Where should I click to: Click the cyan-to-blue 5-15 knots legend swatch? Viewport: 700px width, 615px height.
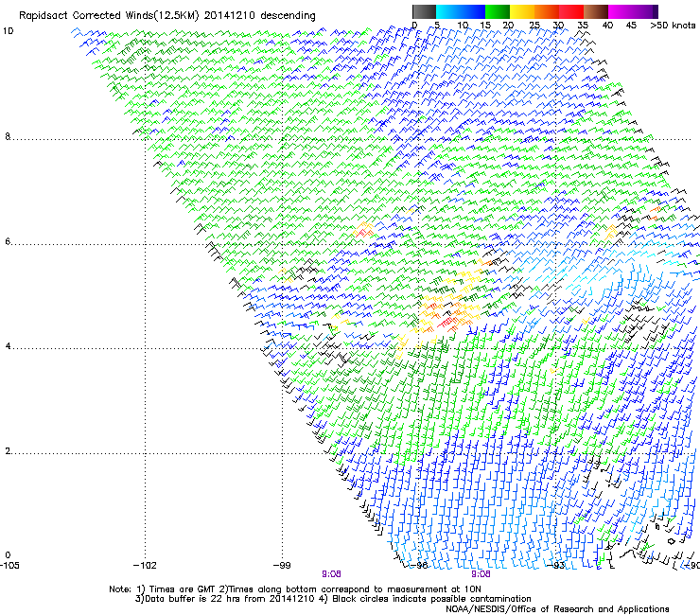(x=461, y=11)
